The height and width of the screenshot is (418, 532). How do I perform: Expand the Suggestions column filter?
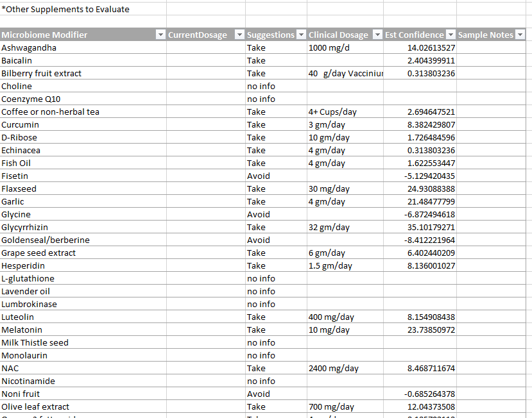301,35
